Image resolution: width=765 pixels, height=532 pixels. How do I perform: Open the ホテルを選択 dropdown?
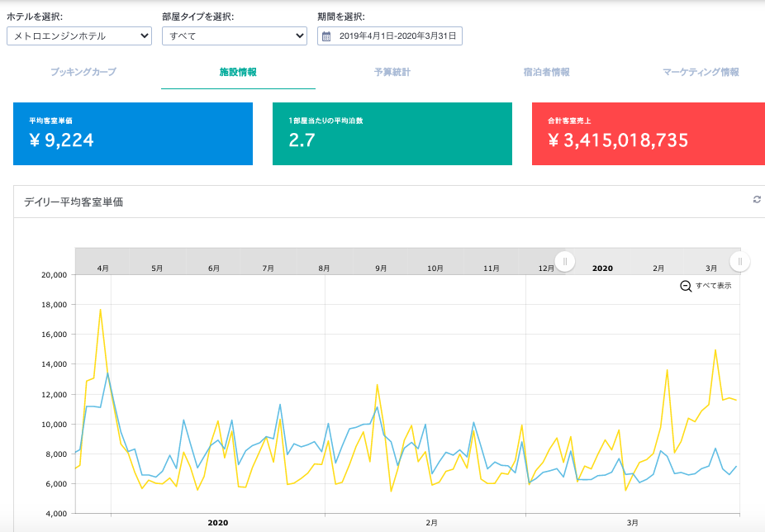[x=79, y=36]
